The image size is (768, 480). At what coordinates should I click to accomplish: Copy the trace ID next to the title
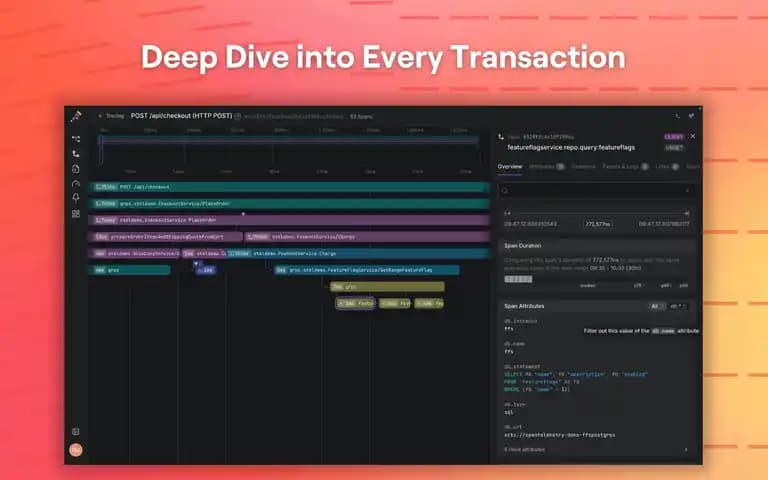pyautogui.click(x=238, y=117)
